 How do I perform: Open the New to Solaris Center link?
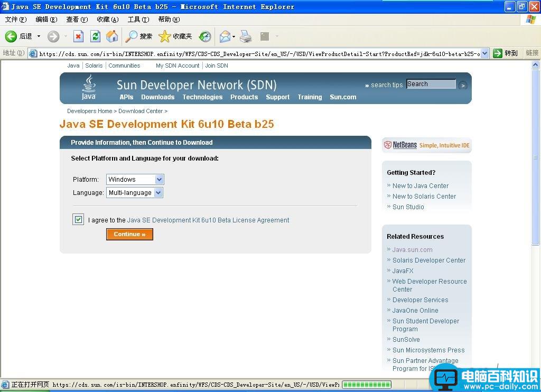424,197
